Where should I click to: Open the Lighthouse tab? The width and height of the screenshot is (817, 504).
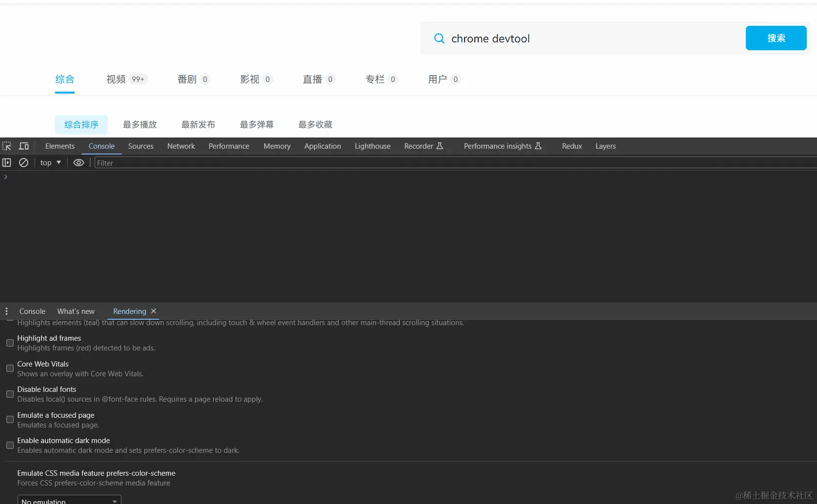point(372,146)
